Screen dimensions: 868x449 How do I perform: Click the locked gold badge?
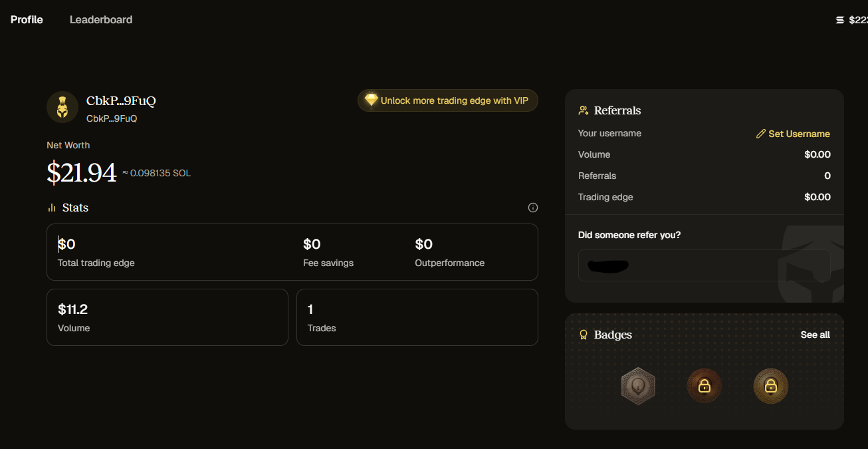771,386
